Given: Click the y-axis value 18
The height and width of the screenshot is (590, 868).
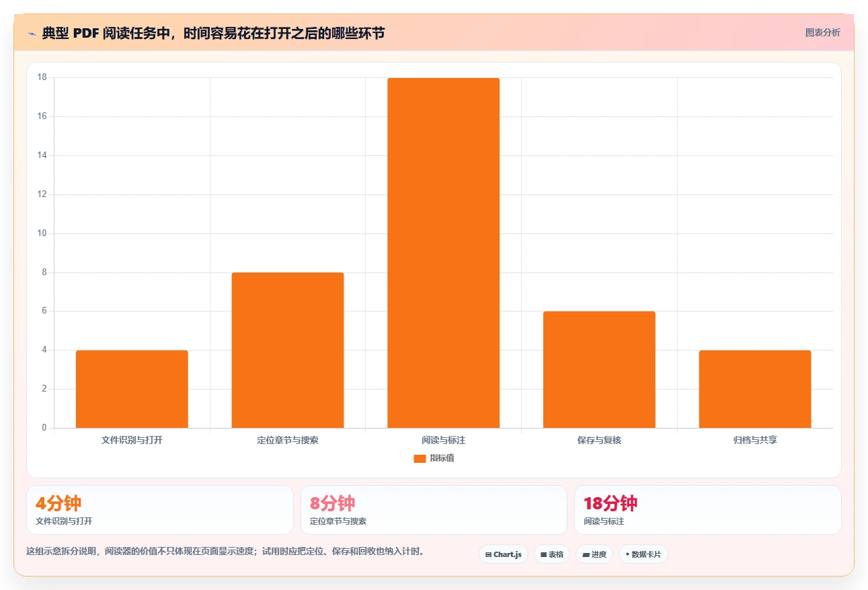Looking at the screenshot, I should coord(42,77).
